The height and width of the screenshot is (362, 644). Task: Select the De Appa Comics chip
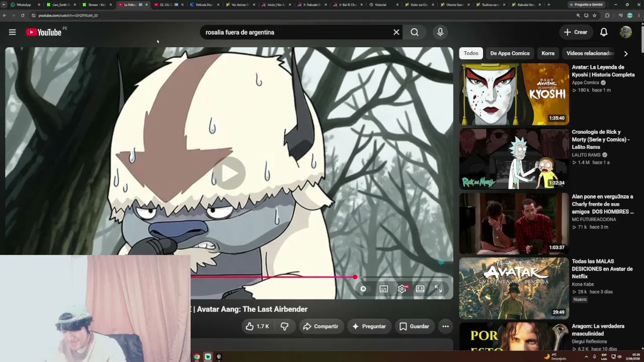510,53
